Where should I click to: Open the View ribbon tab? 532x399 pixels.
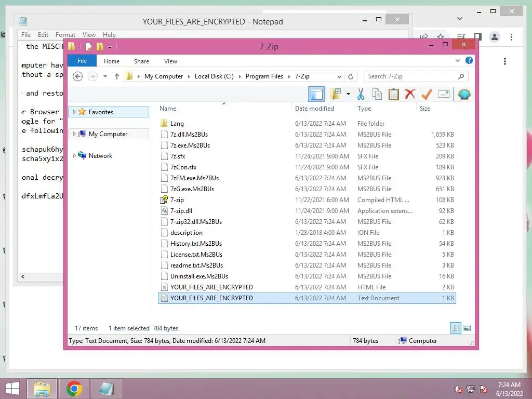170,61
